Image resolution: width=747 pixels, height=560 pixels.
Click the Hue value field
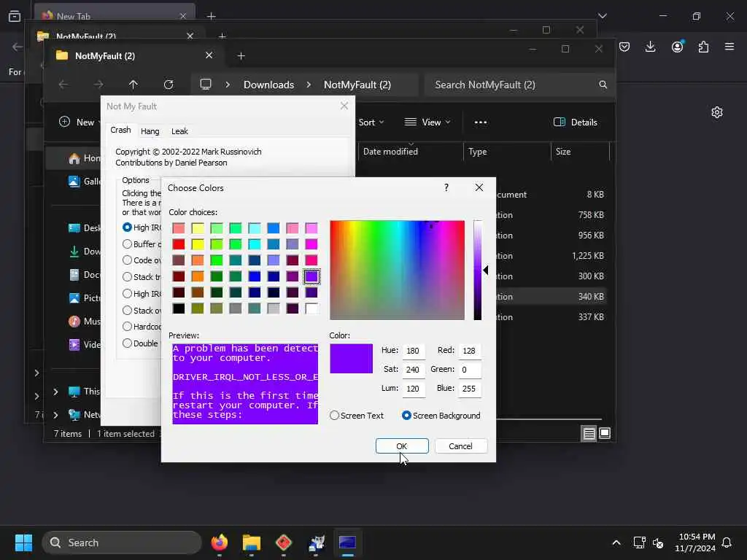point(413,351)
